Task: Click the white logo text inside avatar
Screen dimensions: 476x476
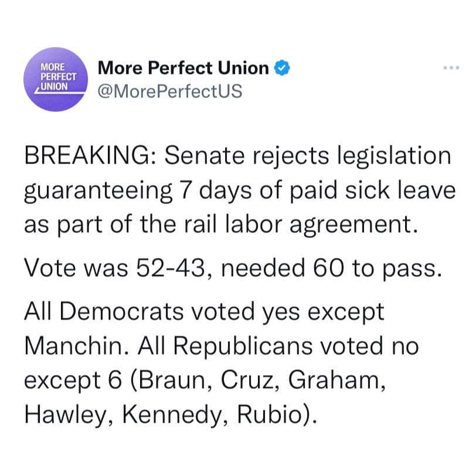Action: [x=58, y=77]
